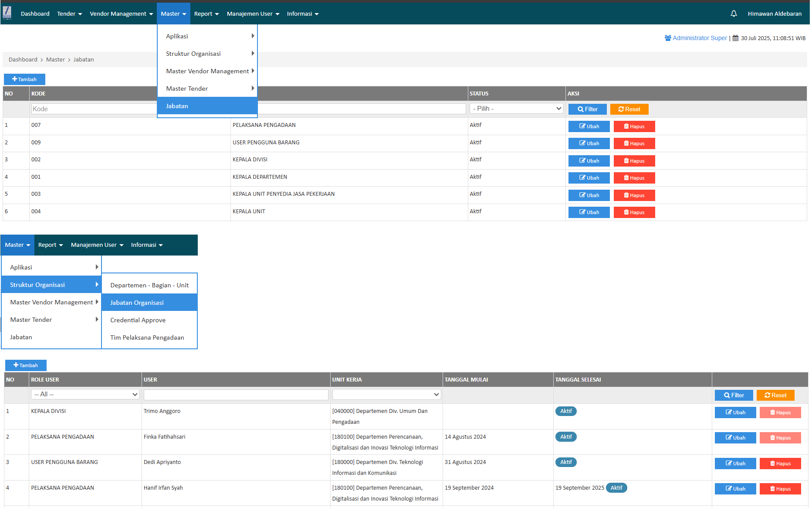Click the calendar icon beside the date
812x508 pixels.
[735, 38]
